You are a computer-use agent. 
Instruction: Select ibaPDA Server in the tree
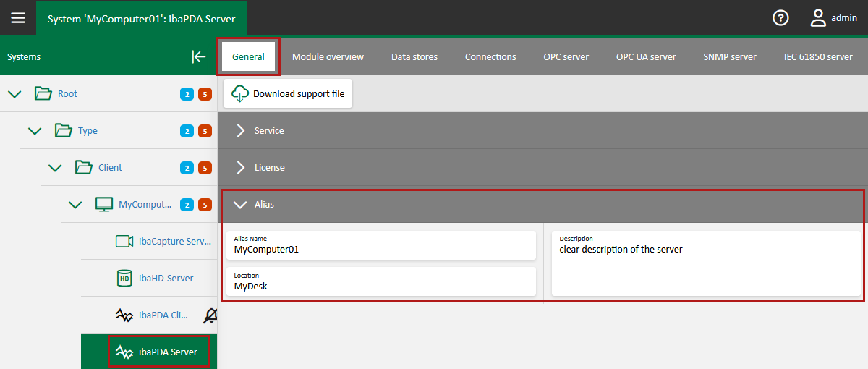pos(168,352)
